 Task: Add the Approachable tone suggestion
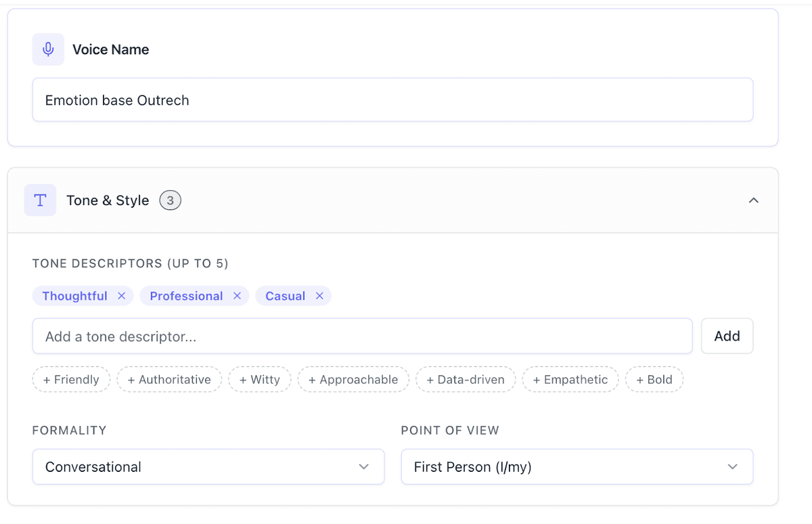coord(353,380)
